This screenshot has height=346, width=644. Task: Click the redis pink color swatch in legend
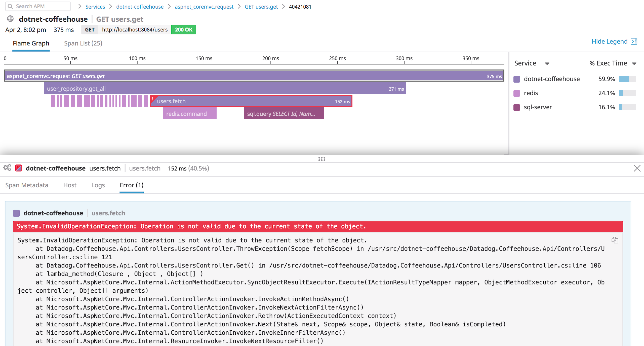(517, 93)
